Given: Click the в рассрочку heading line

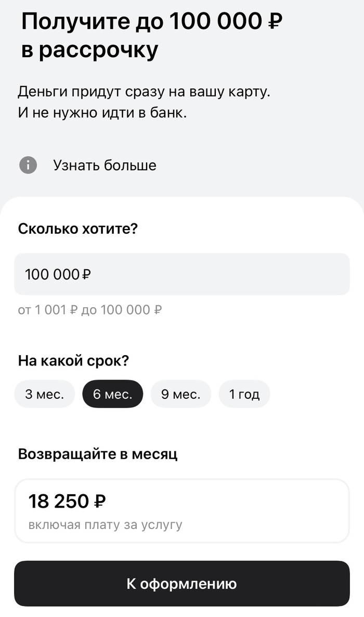Looking at the screenshot, I should tap(90, 50).
